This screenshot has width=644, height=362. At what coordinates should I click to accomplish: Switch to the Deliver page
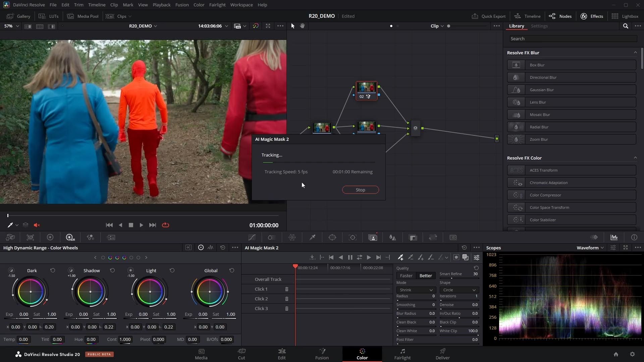coord(443,354)
